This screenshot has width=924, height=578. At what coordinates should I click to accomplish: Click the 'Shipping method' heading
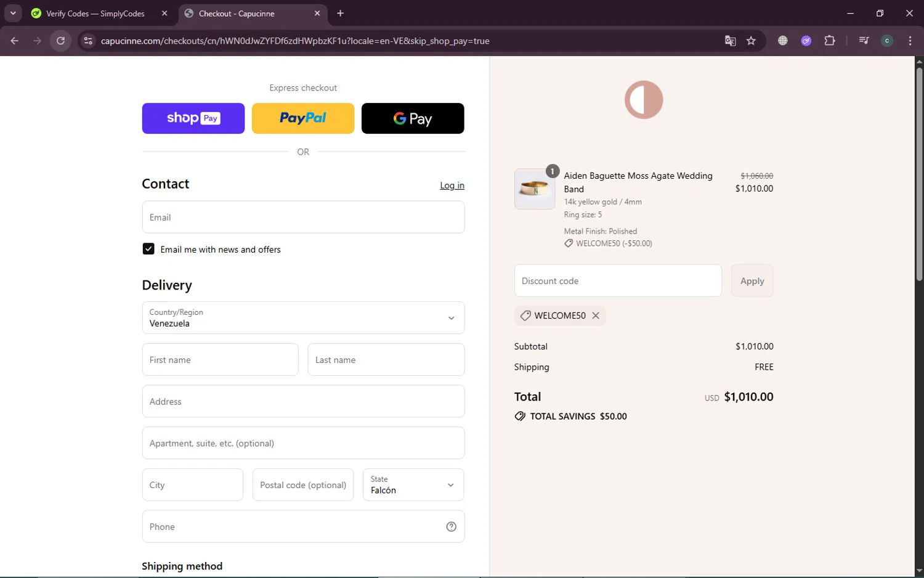[x=182, y=566]
